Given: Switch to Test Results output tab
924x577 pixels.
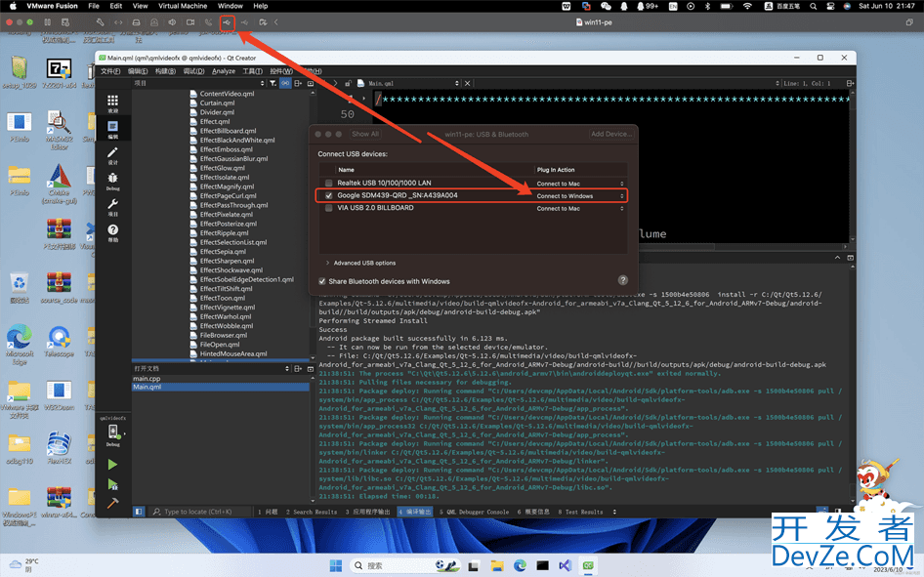Looking at the screenshot, I should [580, 512].
